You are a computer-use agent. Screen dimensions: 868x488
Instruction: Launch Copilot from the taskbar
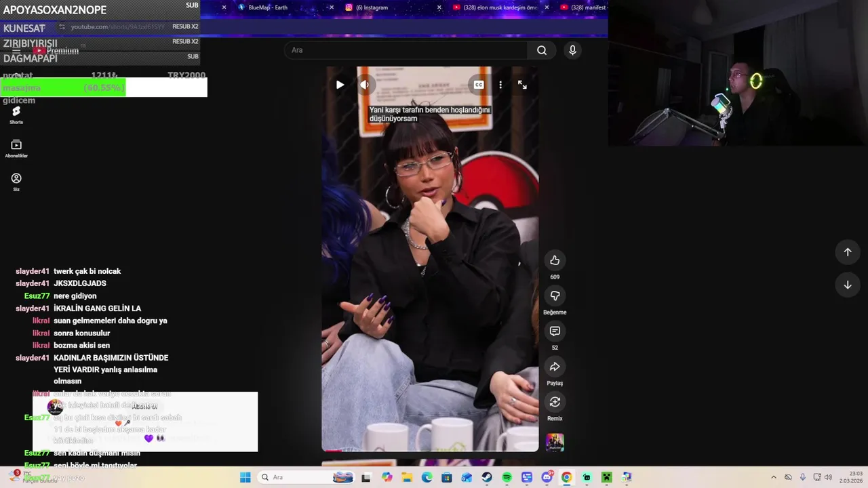click(x=387, y=477)
